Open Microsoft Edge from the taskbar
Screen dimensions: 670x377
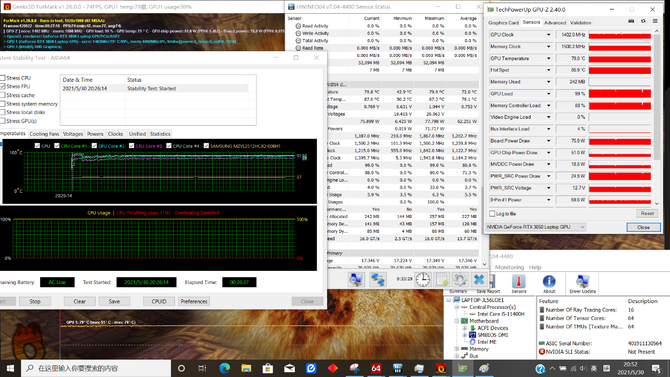[224, 368]
